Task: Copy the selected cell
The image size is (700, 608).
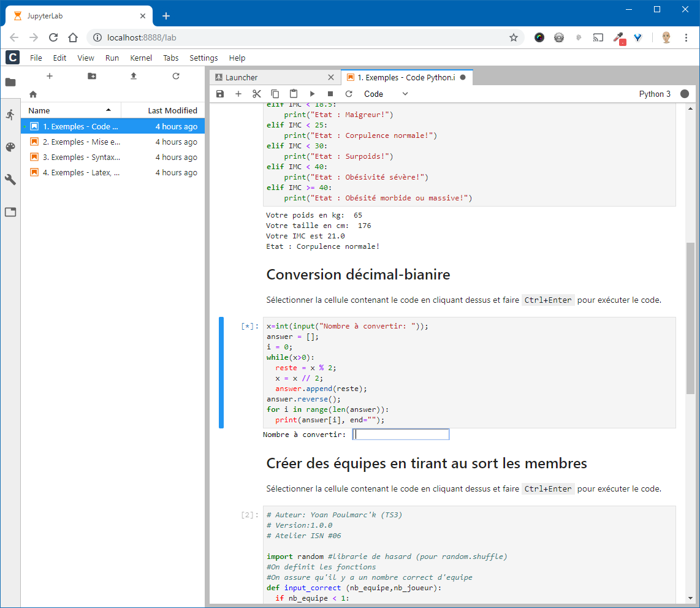Action: pos(275,94)
